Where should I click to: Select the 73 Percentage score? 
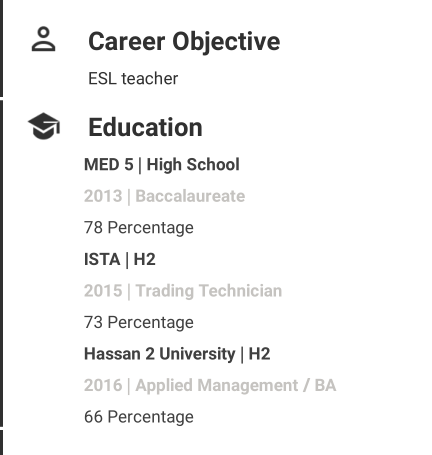pyautogui.click(x=139, y=322)
